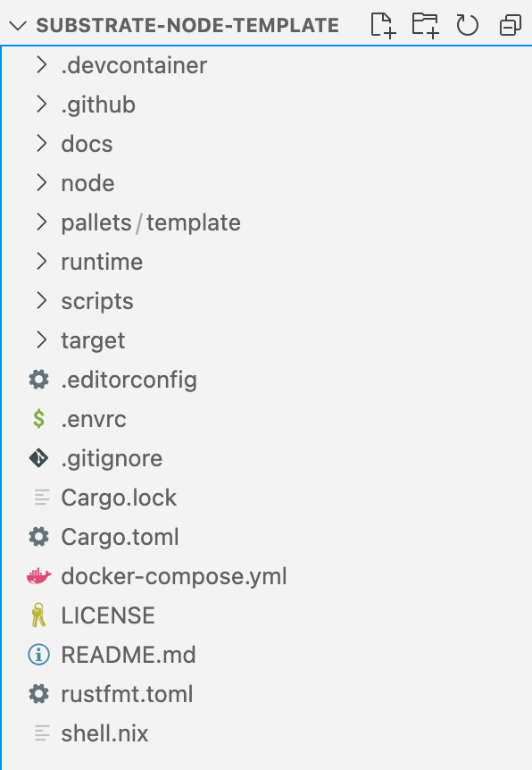Collapse the SUBSTRATE-NODE-TEMPLATE section chevron

click(18, 26)
